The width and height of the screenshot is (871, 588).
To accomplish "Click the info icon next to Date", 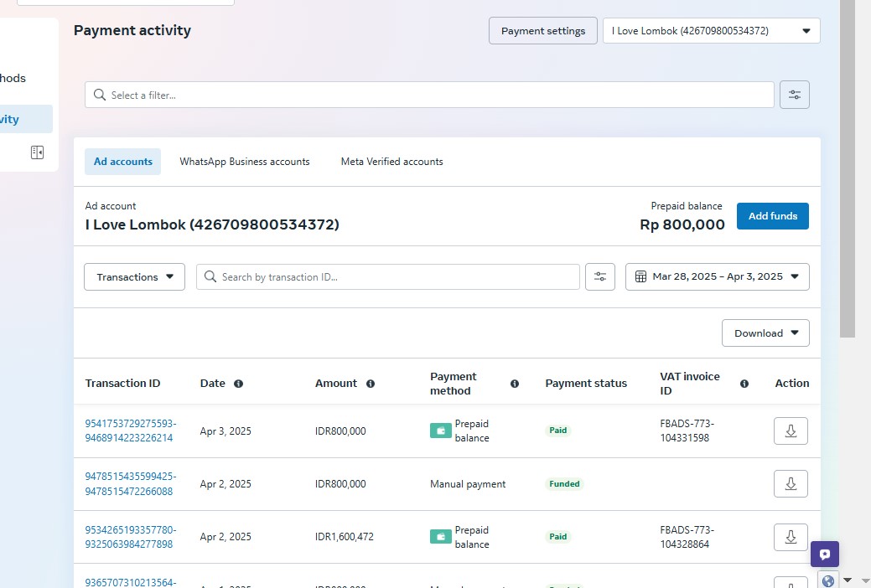I will [x=238, y=384].
